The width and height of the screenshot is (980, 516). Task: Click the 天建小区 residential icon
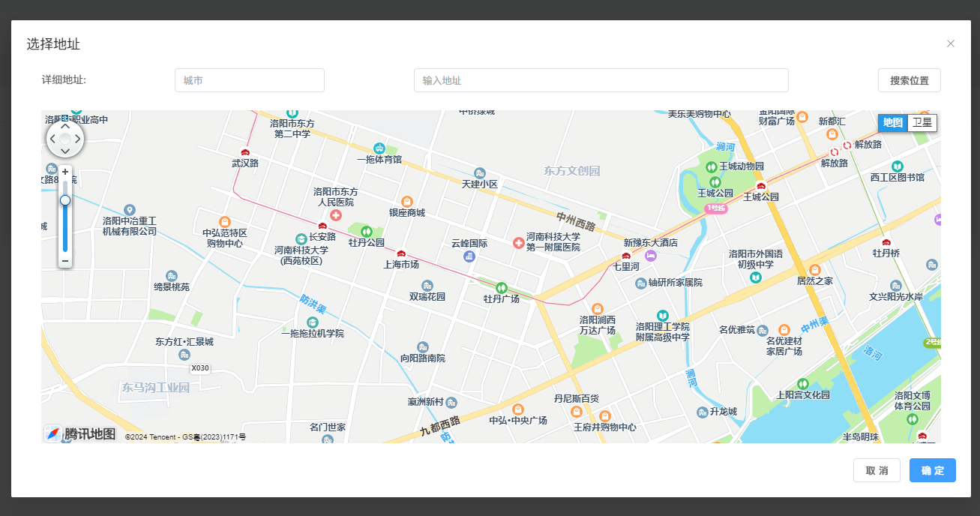[480, 172]
